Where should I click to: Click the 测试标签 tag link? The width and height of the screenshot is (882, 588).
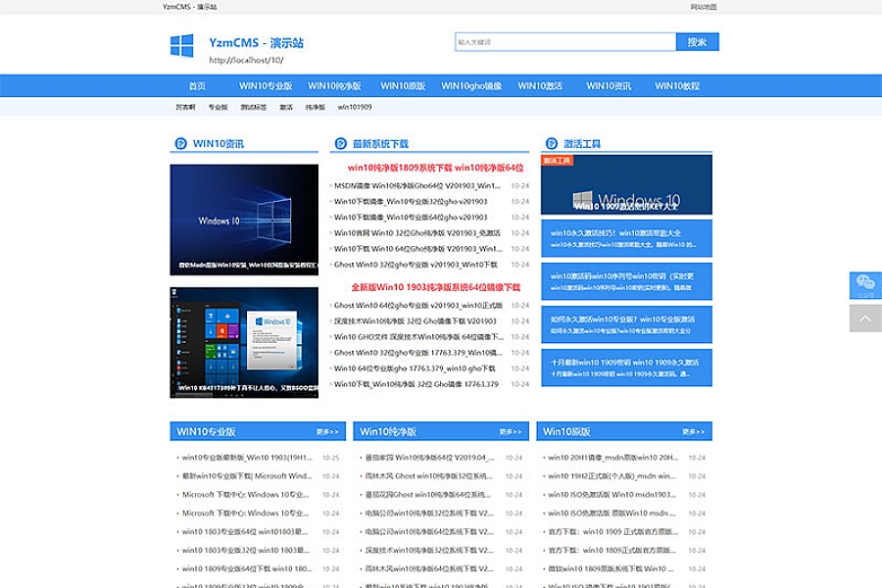pos(254,107)
